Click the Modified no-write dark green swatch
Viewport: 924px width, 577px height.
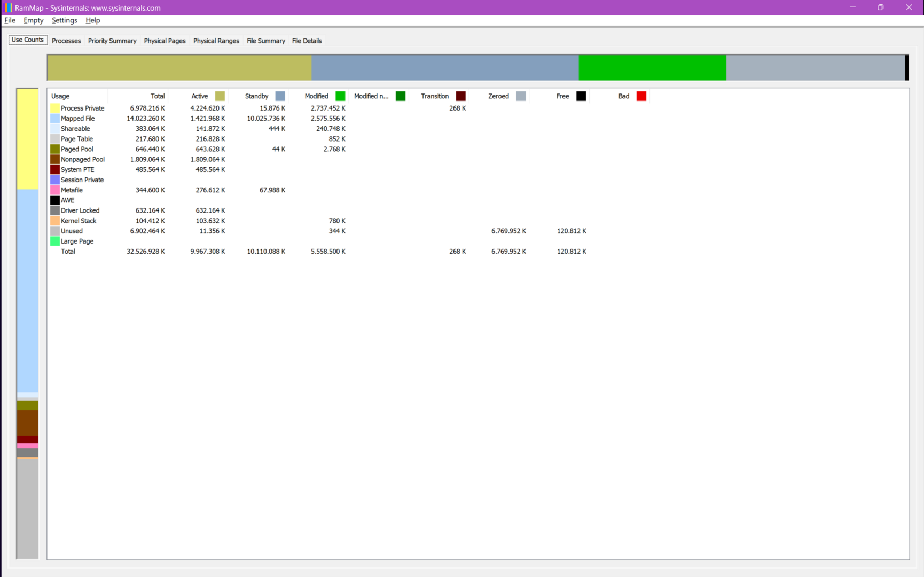(401, 96)
